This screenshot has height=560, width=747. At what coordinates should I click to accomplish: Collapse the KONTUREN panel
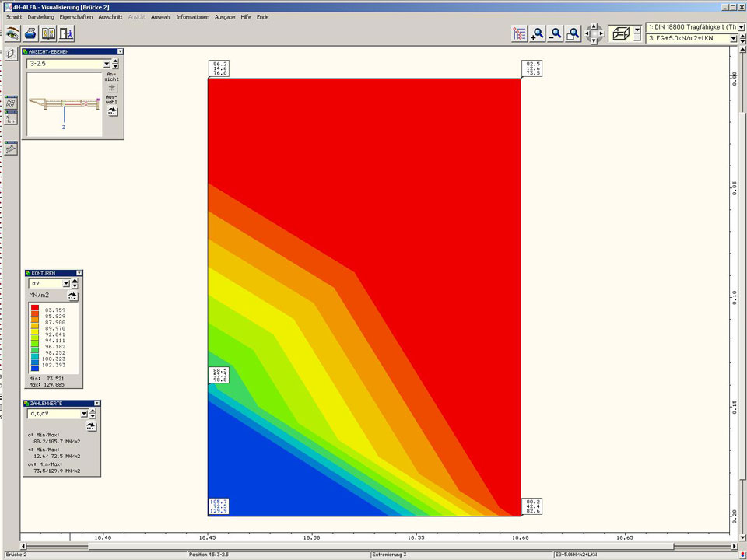[x=79, y=273]
